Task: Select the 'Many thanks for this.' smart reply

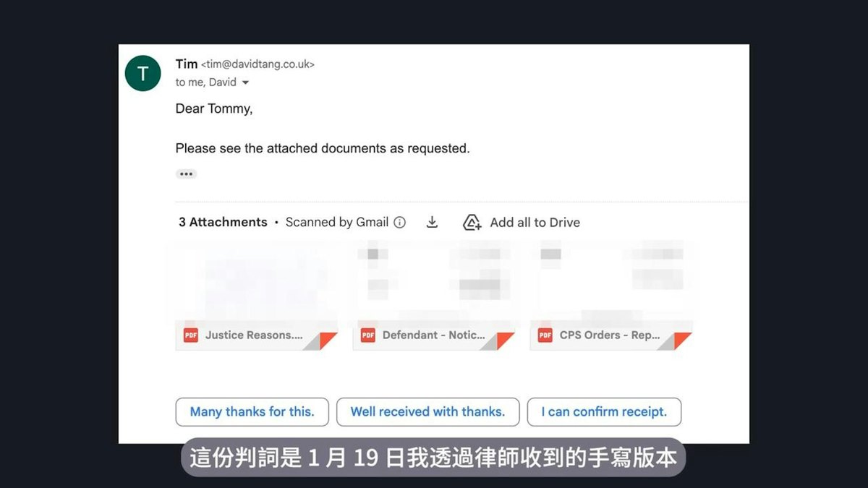Action: coord(252,412)
